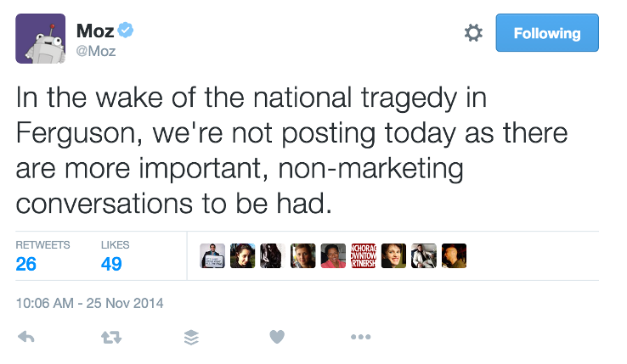Toggle the Following button
This screenshot has width=627, height=364.
click(547, 33)
